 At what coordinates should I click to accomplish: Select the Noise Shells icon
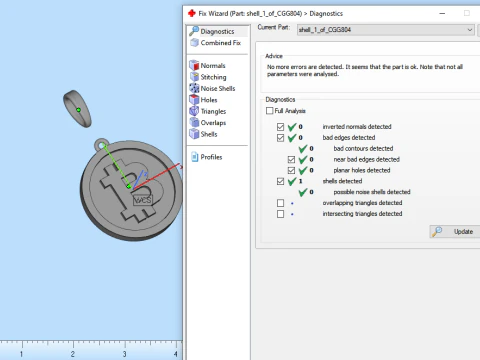(194, 88)
